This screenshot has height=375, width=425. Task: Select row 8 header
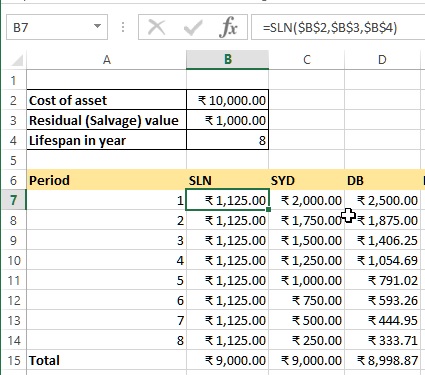pyautogui.click(x=14, y=220)
